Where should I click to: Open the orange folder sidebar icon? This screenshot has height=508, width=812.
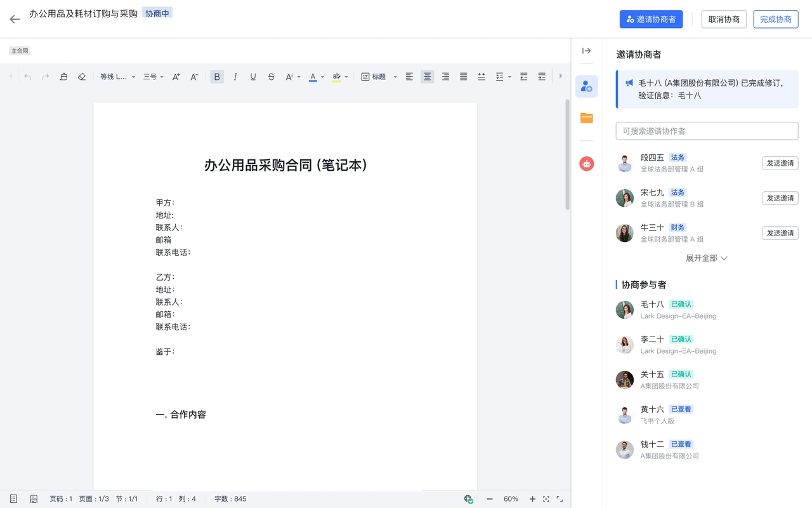[x=586, y=118]
